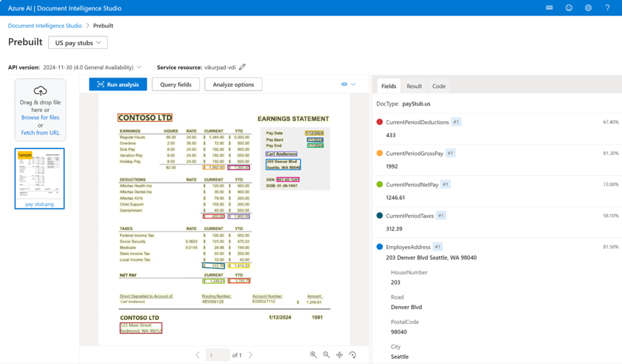622x364 pixels.
Task: Expand the API version dropdown
Action: point(139,67)
